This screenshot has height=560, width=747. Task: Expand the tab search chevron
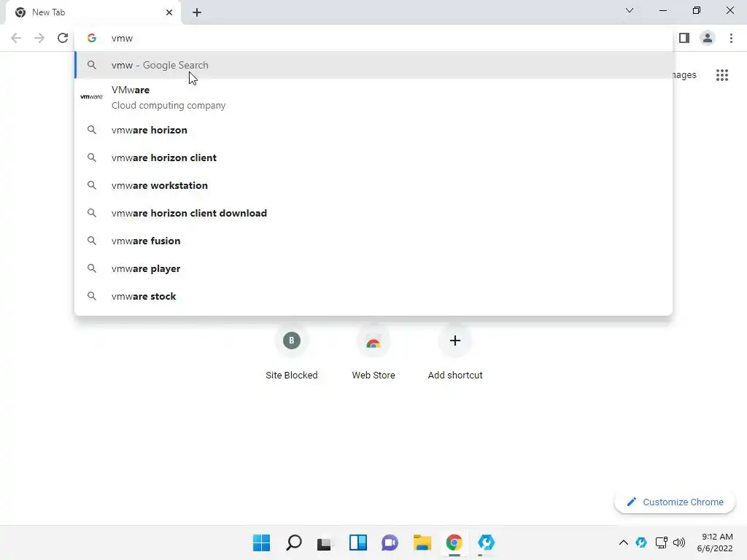click(x=630, y=10)
